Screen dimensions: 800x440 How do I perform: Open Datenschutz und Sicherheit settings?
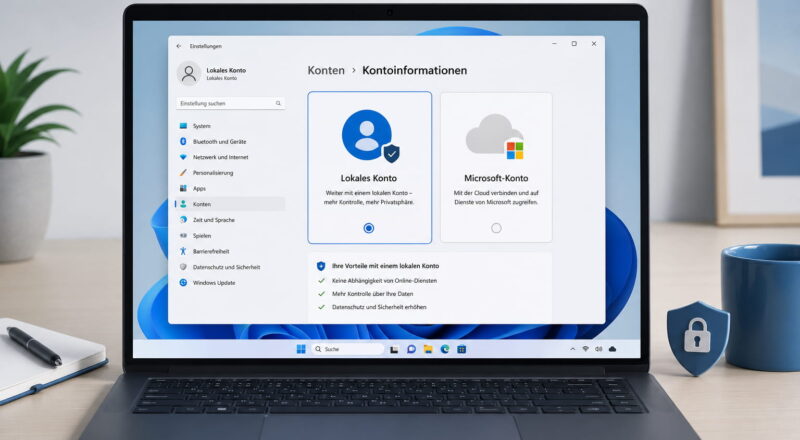[x=230, y=267]
